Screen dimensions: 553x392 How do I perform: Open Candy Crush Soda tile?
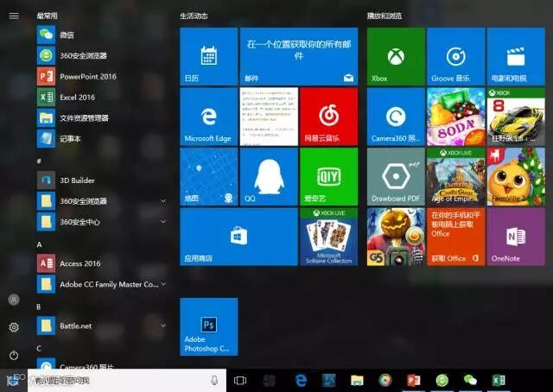[x=455, y=117]
